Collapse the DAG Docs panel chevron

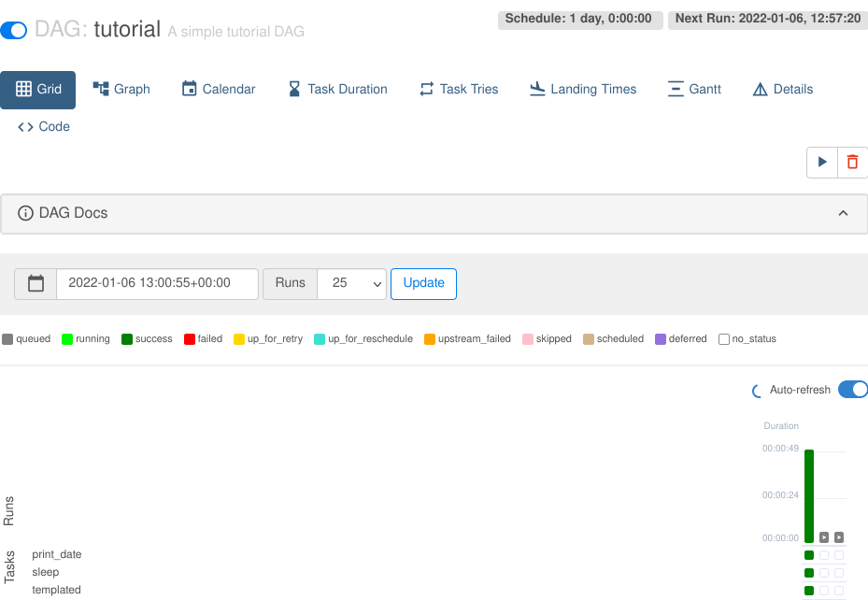pos(843,213)
